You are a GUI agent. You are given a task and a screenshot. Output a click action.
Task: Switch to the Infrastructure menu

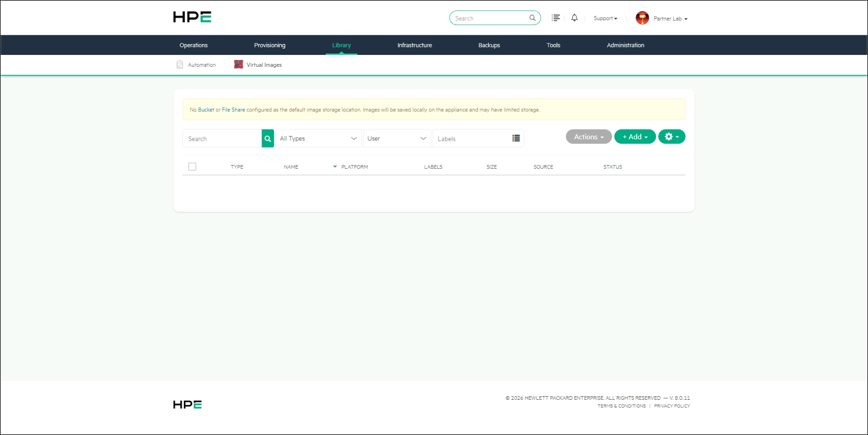point(415,45)
